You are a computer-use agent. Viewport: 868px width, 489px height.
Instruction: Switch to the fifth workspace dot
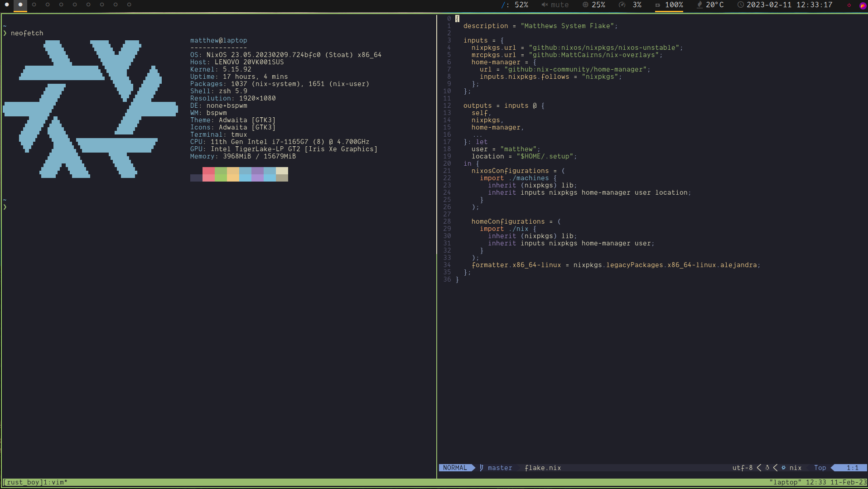(x=61, y=5)
